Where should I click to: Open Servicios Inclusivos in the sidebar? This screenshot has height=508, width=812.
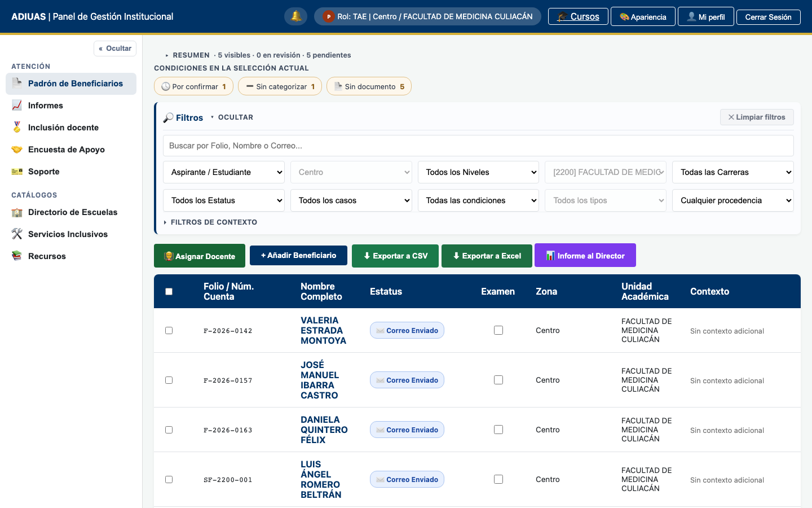click(x=71, y=234)
